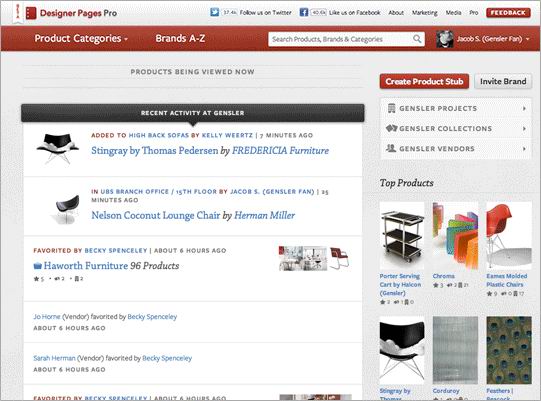The height and width of the screenshot is (401, 541).
Task: Click Jacob S. profile avatar
Action: click(444, 39)
